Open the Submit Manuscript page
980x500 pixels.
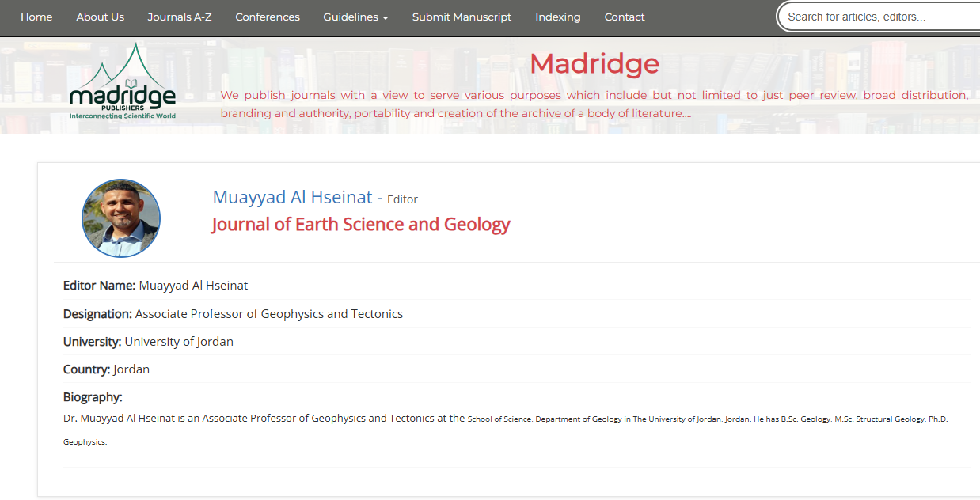click(462, 17)
